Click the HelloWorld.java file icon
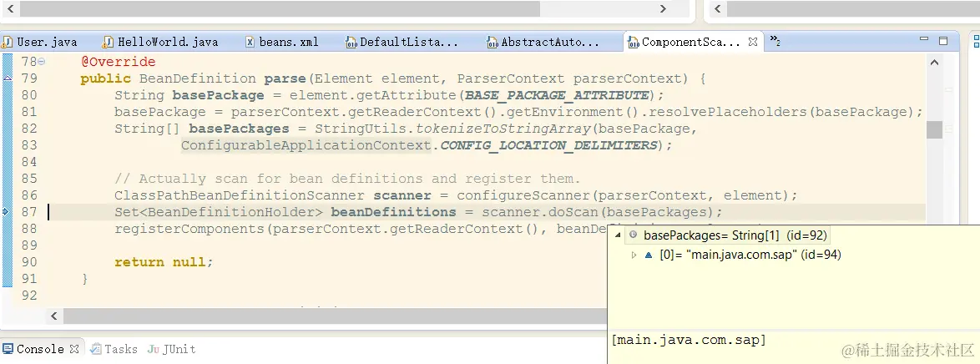 [x=109, y=42]
